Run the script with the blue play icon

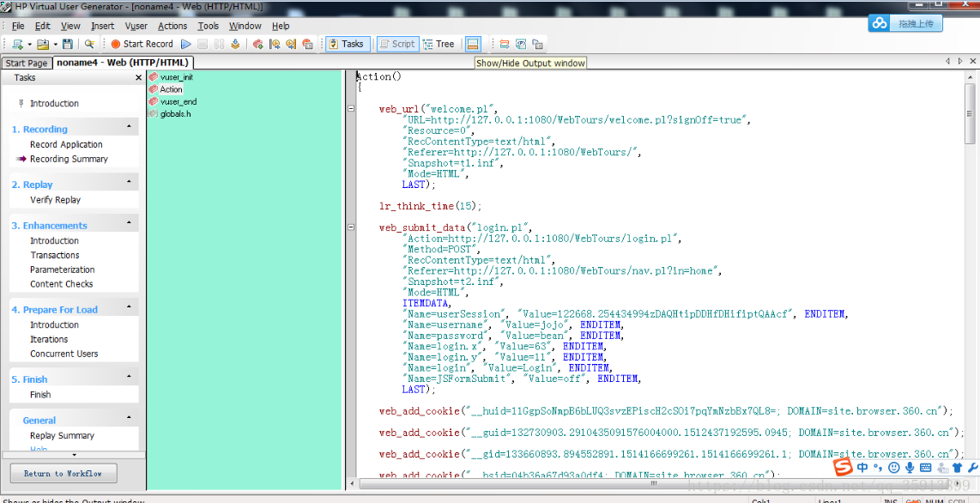(x=185, y=44)
